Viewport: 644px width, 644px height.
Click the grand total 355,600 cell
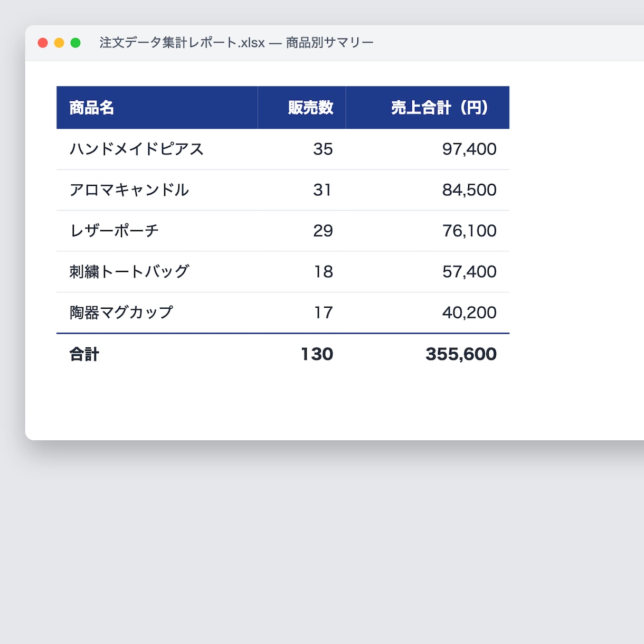(x=428, y=354)
